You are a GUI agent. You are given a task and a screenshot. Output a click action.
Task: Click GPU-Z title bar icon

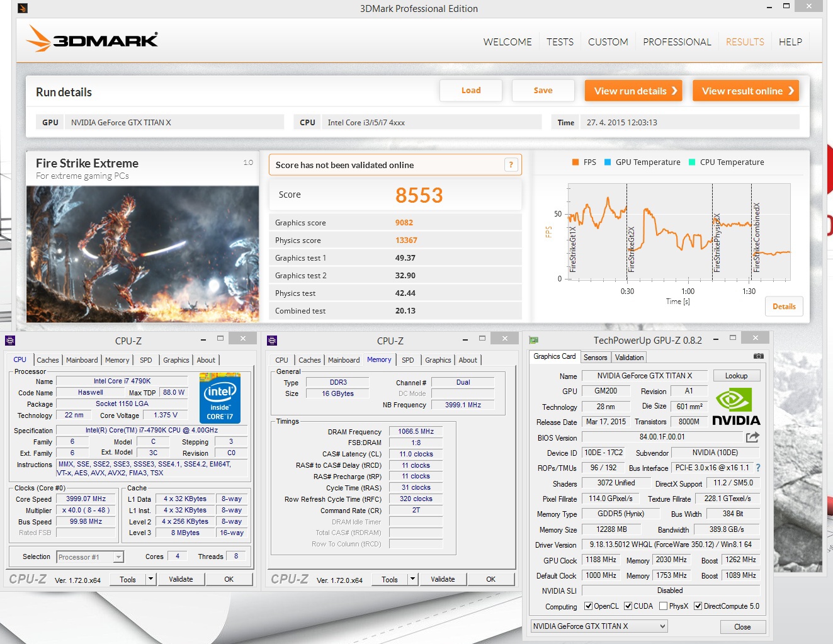pyautogui.click(x=534, y=340)
